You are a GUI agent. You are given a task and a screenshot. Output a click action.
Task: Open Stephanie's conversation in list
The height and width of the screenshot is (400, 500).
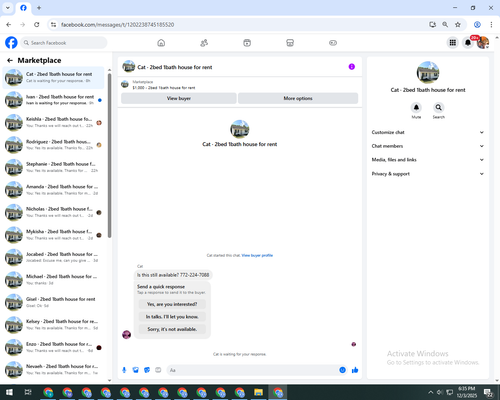[53, 167]
